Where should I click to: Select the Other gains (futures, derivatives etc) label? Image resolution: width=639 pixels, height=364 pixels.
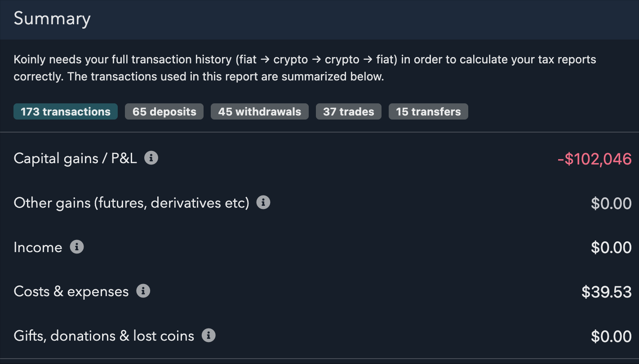(131, 203)
